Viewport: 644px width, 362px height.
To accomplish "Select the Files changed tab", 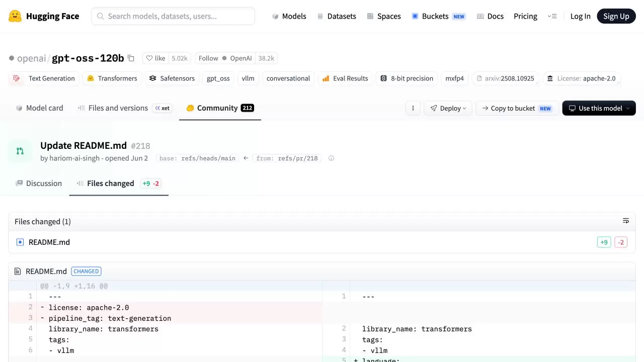I will 119,184.
